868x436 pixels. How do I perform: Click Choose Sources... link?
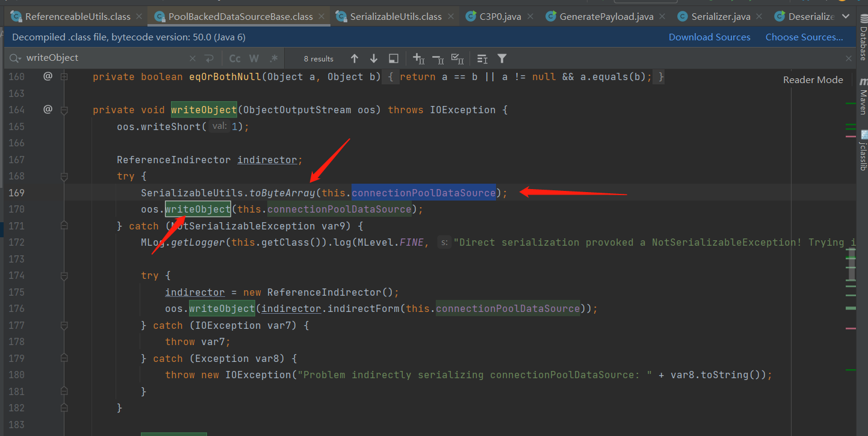click(x=804, y=37)
